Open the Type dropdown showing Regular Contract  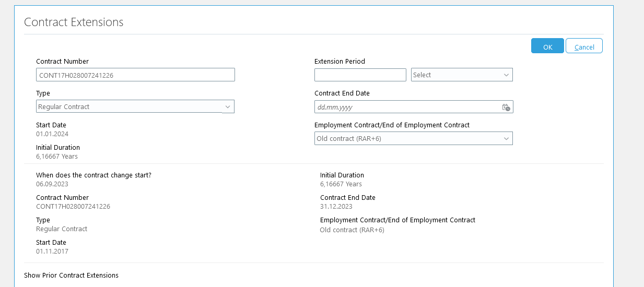[135, 106]
